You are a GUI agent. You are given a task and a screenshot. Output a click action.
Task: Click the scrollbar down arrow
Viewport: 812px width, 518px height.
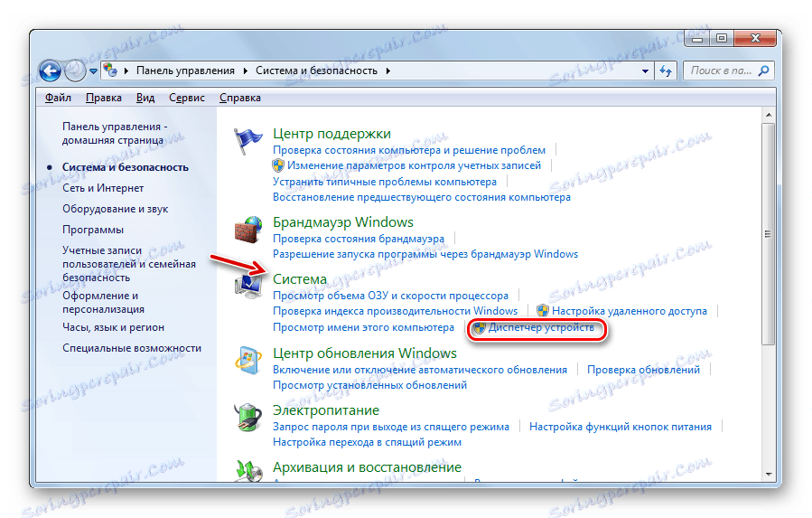pos(769,475)
